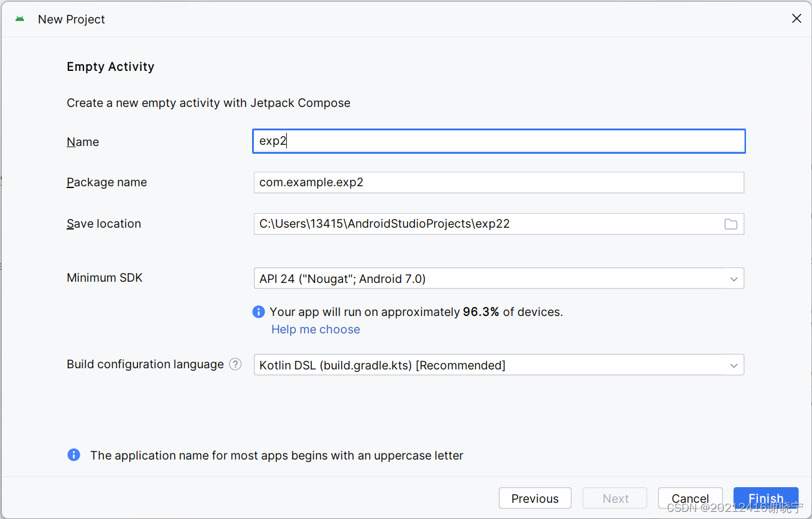
Task: Click the New Project window title
Action: pyautogui.click(x=71, y=19)
